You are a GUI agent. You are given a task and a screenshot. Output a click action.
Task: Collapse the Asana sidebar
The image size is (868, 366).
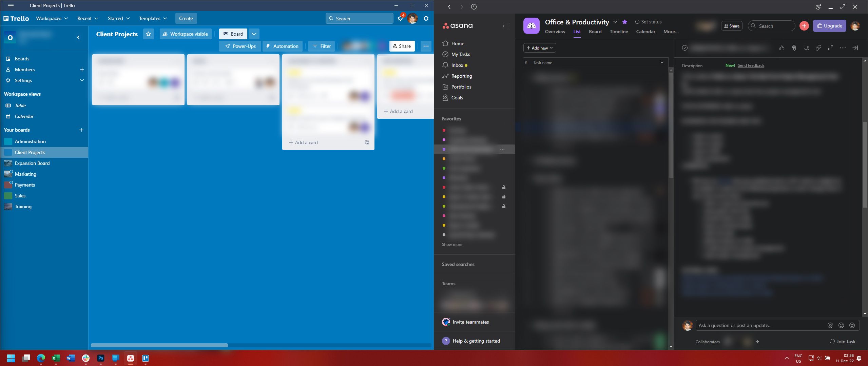pos(505,26)
